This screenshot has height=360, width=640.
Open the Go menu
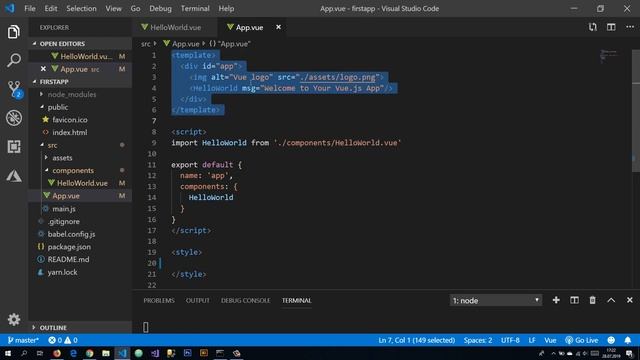tap(136, 8)
